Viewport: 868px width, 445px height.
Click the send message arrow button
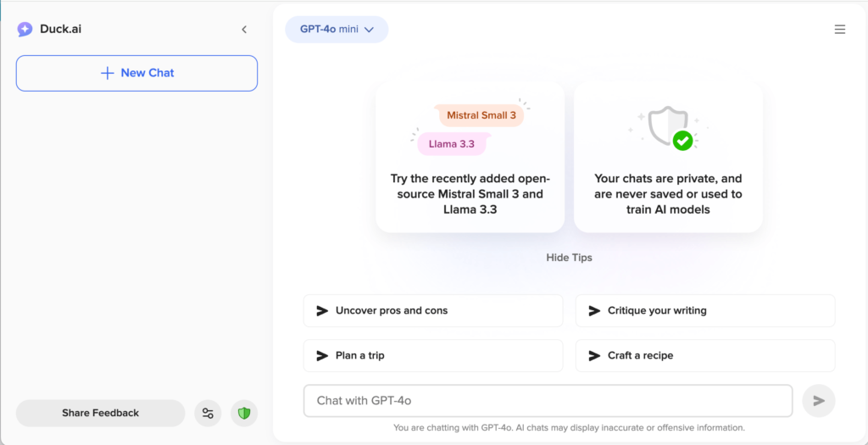(x=819, y=401)
